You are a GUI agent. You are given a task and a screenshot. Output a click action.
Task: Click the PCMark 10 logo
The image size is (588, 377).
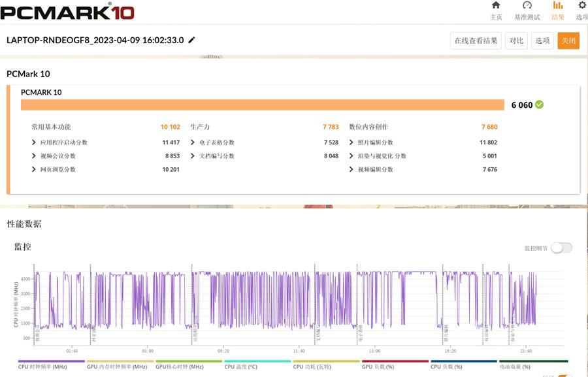(x=67, y=10)
